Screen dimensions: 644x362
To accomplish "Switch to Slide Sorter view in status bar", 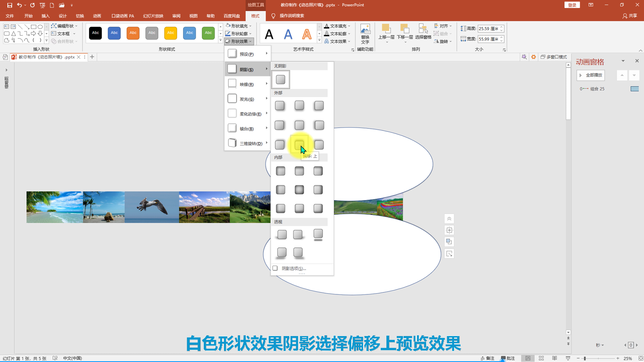I will 541,358.
